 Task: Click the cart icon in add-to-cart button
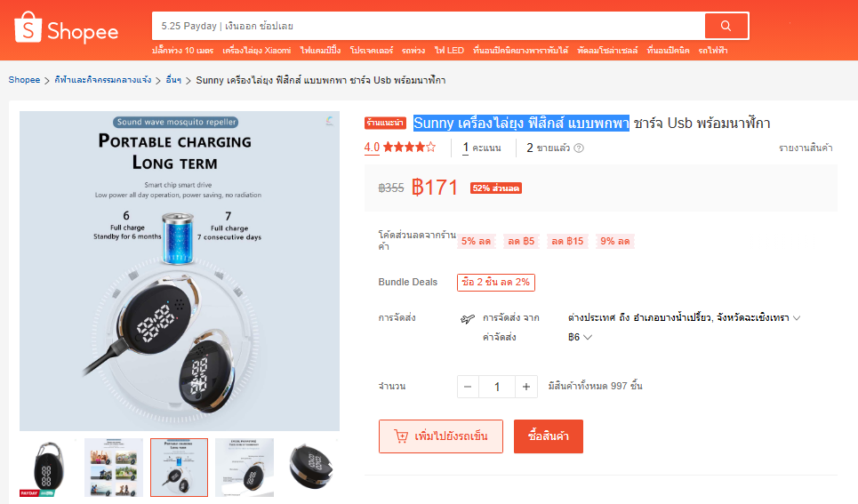click(x=401, y=436)
